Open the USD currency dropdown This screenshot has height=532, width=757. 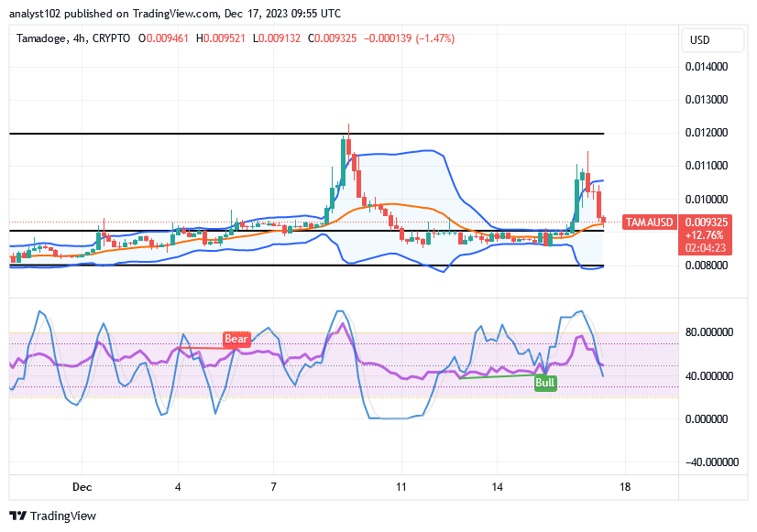[x=700, y=40]
